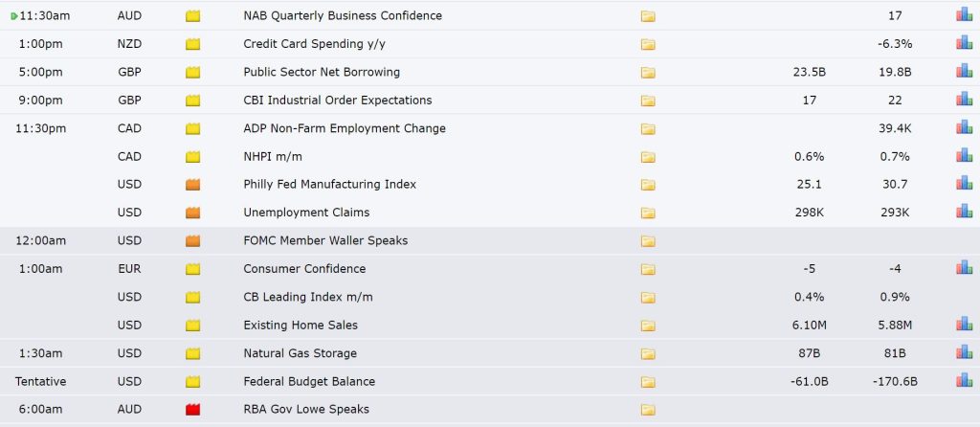Image resolution: width=980 pixels, height=427 pixels.
Task: Select the CB Leading Index m/m event
Action: tap(308, 297)
